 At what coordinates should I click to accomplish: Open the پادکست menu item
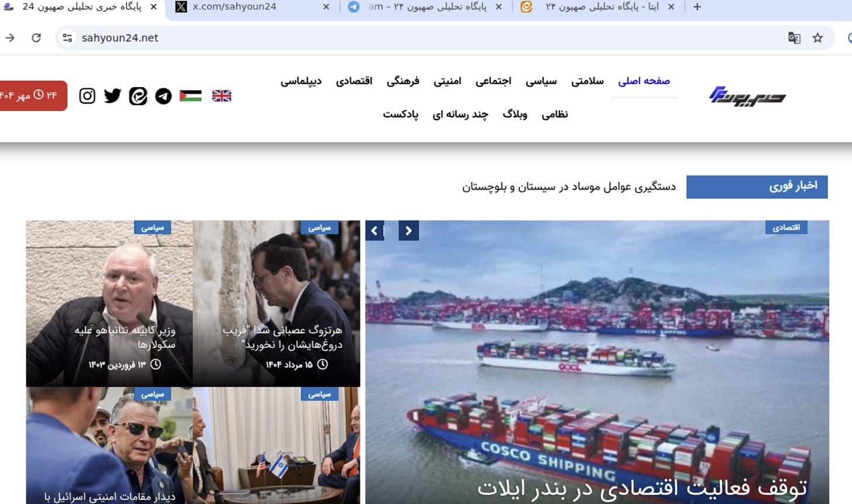point(401,115)
